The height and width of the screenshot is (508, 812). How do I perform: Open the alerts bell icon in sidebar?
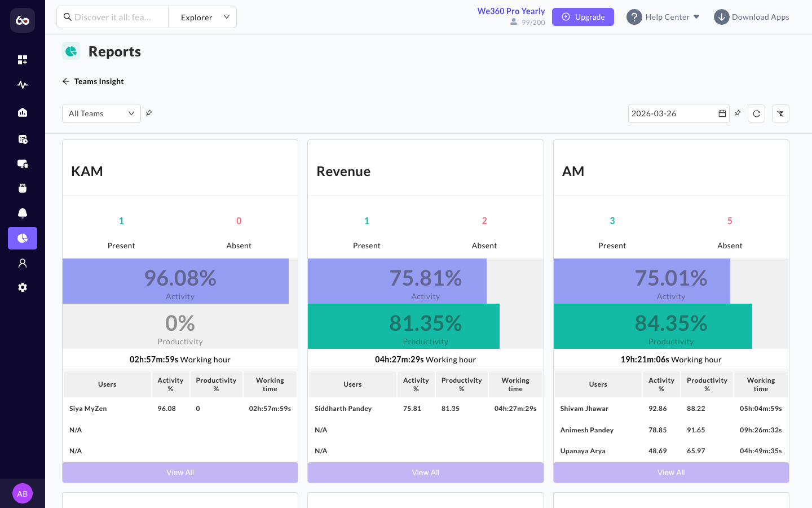(x=23, y=213)
